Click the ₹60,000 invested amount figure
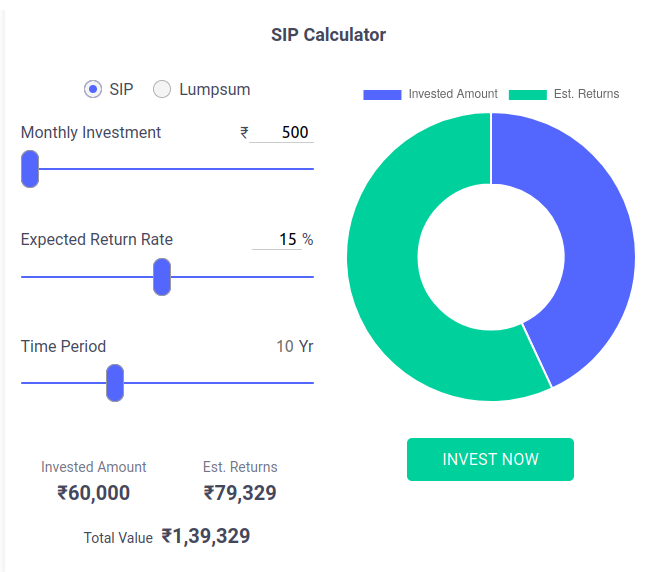This screenshot has width=653, height=572. pyautogui.click(x=94, y=493)
